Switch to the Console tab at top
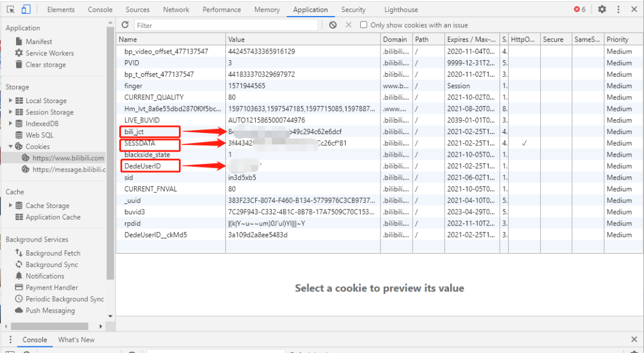The height and width of the screenshot is (353, 644). click(x=100, y=10)
